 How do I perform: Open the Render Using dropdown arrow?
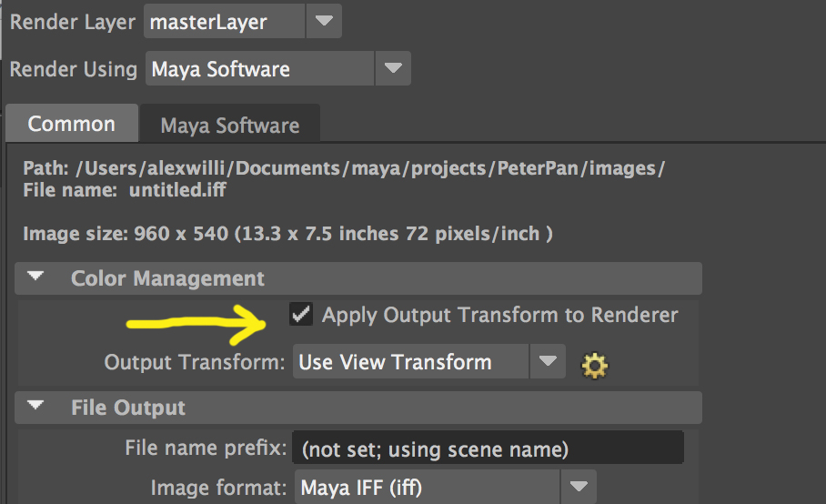tap(393, 68)
